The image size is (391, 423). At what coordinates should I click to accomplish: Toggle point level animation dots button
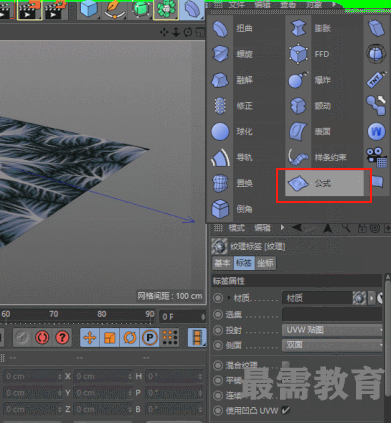tap(170, 338)
